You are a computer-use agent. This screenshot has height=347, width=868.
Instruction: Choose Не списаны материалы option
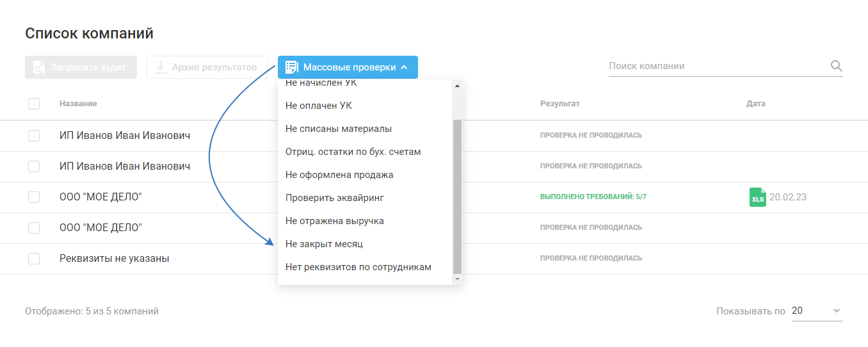click(366, 129)
